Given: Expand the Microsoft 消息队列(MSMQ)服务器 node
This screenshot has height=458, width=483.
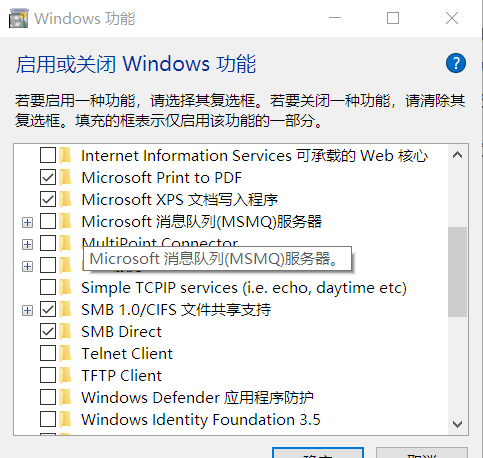Looking at the screenshot, I should point(27,222).
